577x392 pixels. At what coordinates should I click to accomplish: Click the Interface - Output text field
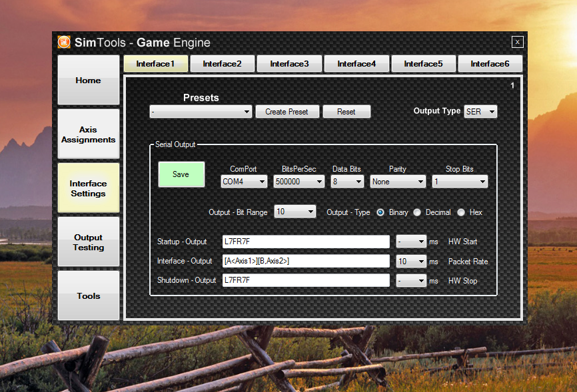click(306, 261)
